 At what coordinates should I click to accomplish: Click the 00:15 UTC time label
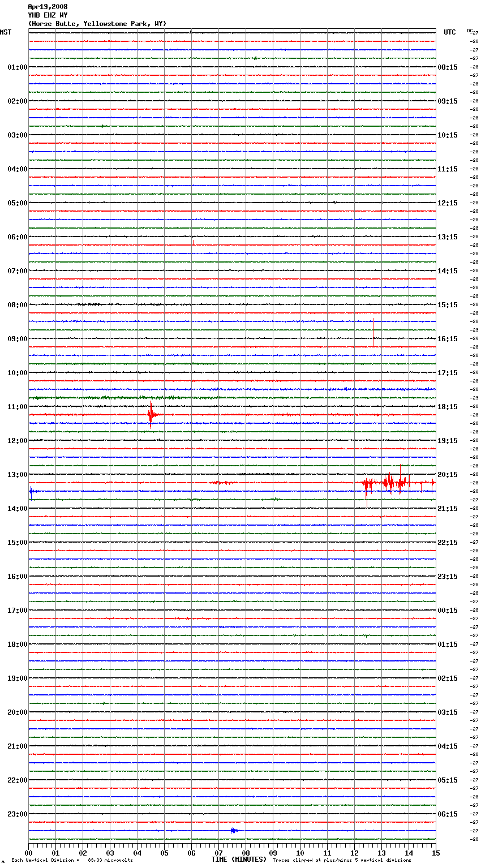click(x=448, y=611)
